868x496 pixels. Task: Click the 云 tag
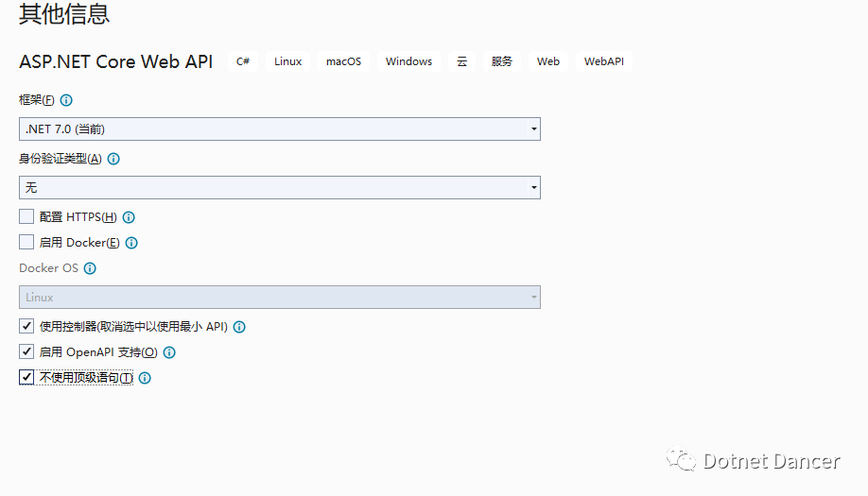[462, 61]
